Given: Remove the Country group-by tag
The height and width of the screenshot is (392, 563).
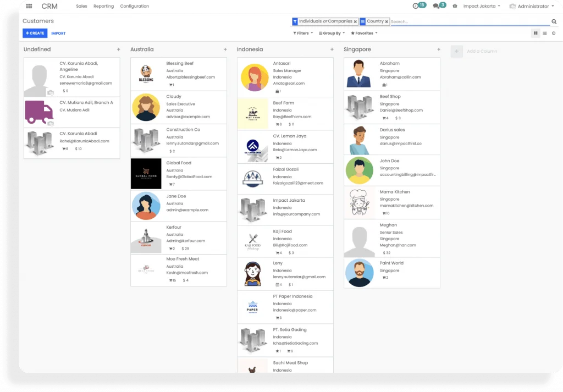Looking at the screenshot, I should (387, 21).
